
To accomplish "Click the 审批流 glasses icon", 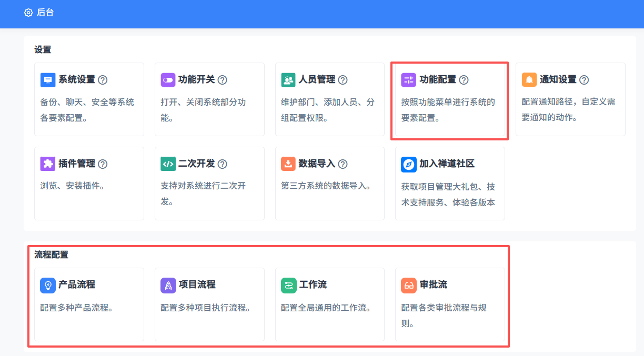I will point(409,285).
